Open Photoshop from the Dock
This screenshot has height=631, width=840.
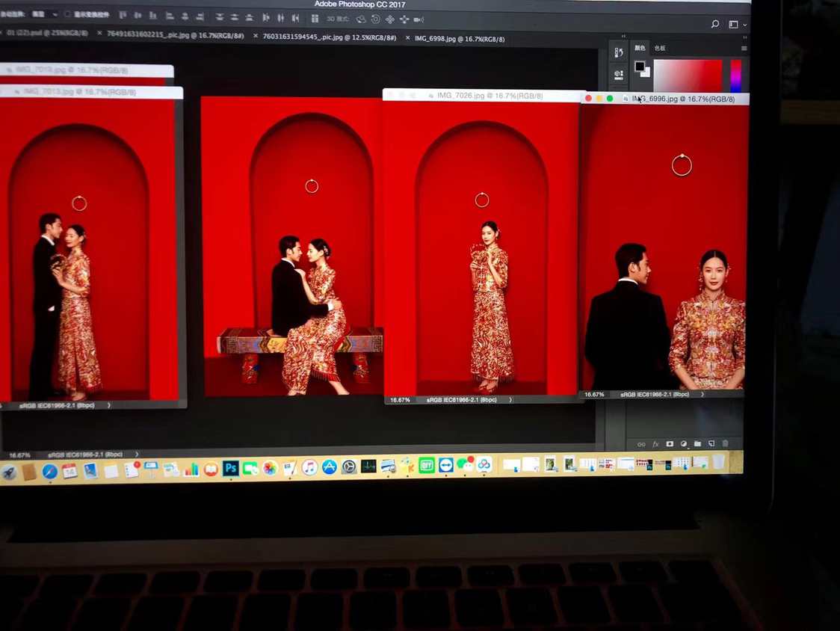[231, 469]
